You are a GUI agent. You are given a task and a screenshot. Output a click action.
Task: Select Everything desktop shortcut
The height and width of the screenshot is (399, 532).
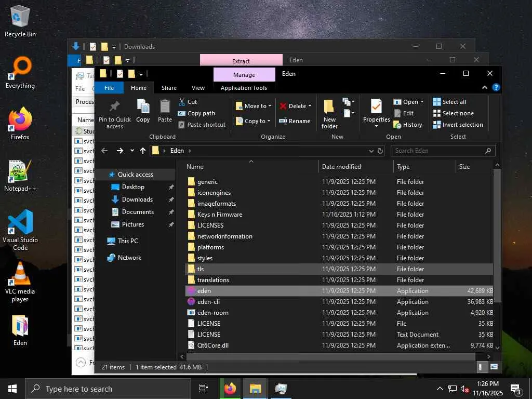point(20,73)
